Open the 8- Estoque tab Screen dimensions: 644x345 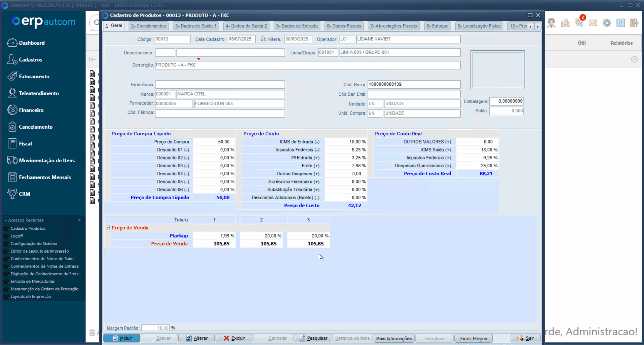point(437,26)
